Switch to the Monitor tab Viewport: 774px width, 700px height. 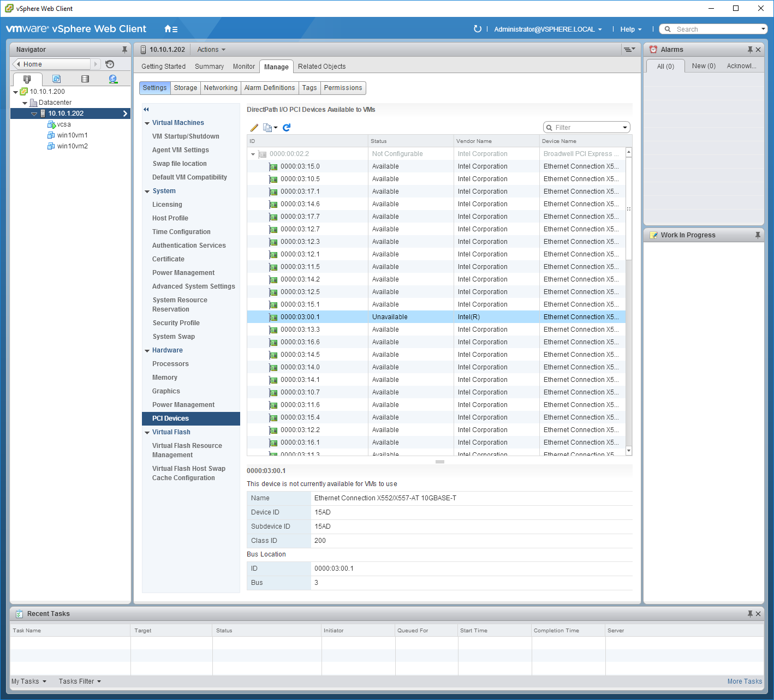243,67
